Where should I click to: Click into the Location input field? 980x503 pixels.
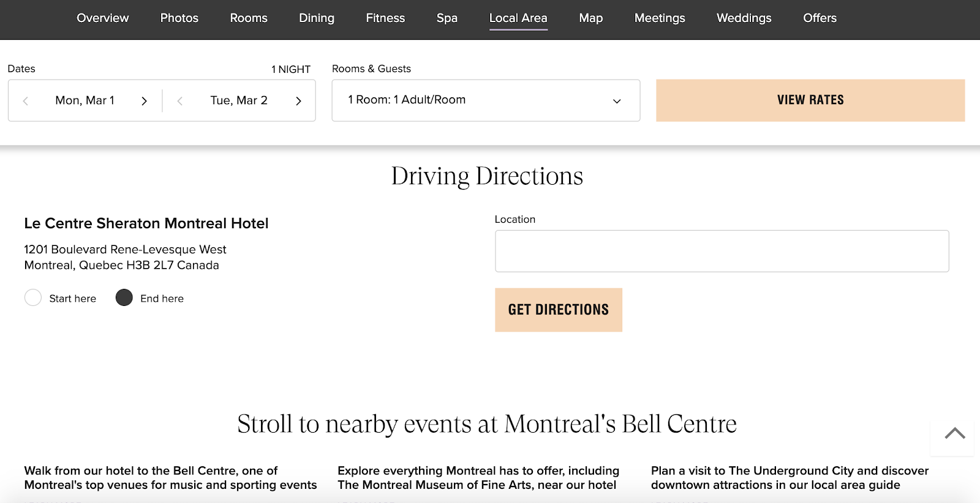(x=722, y=251)
